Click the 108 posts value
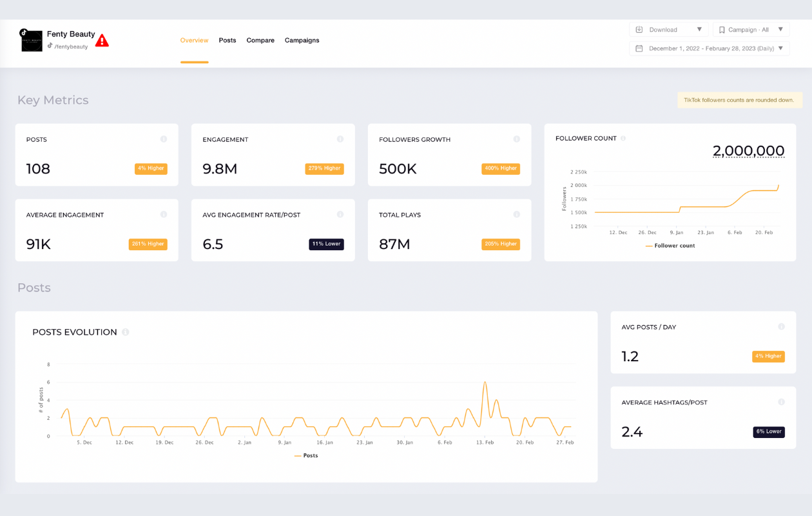 (x=38, y=169)
